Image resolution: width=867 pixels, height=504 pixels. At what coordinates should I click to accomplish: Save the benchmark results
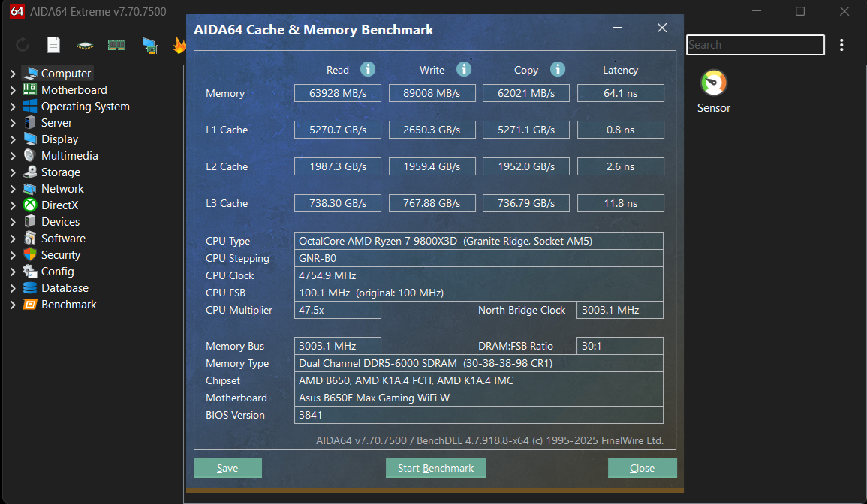coord(227,468)
